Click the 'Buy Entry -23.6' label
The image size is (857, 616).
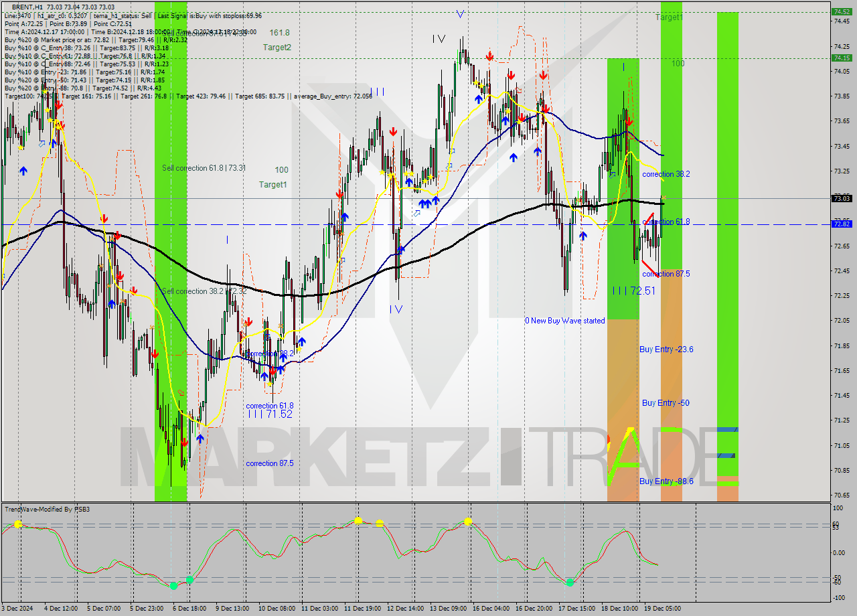coord(666,350)
